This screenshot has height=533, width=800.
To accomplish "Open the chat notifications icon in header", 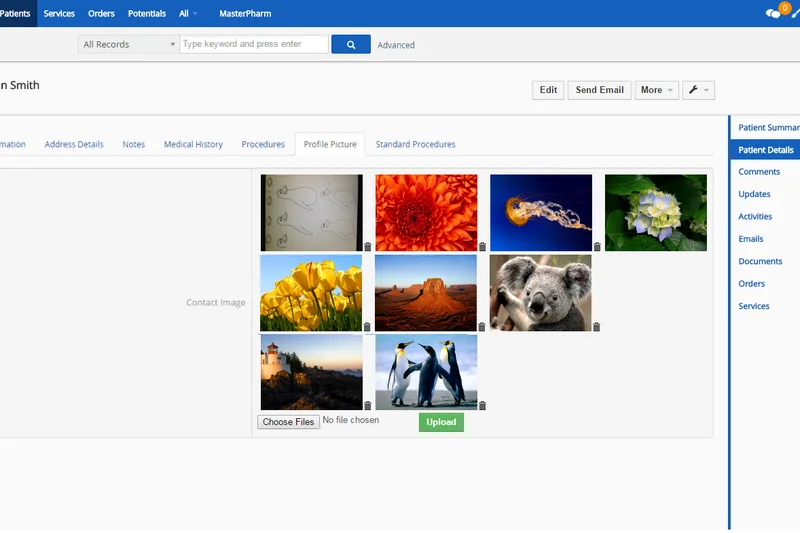I will click(773, 13).
